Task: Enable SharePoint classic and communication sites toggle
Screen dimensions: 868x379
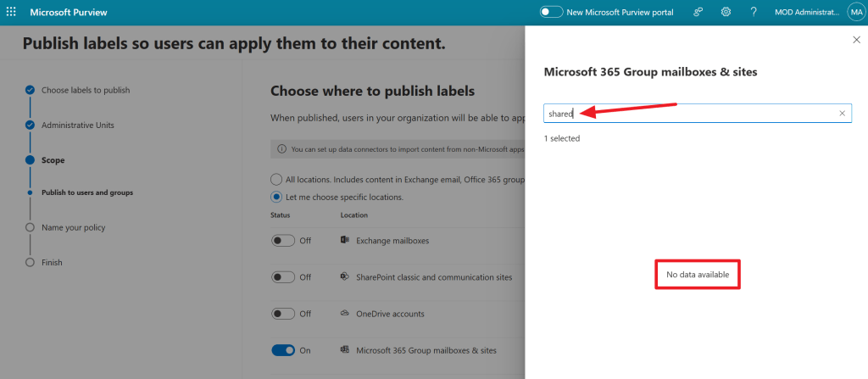Action: point(283,277)
